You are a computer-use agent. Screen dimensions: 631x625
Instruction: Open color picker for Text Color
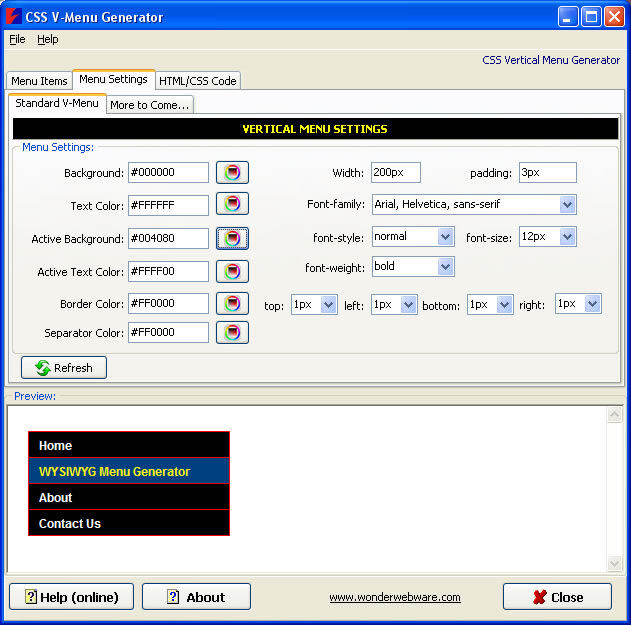click(x=232, y=205)
